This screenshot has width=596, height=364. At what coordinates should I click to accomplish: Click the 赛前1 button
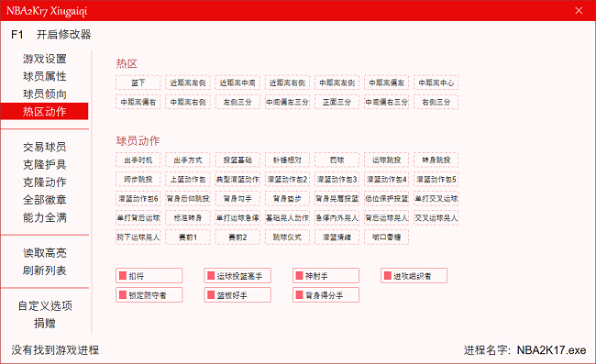188,237
